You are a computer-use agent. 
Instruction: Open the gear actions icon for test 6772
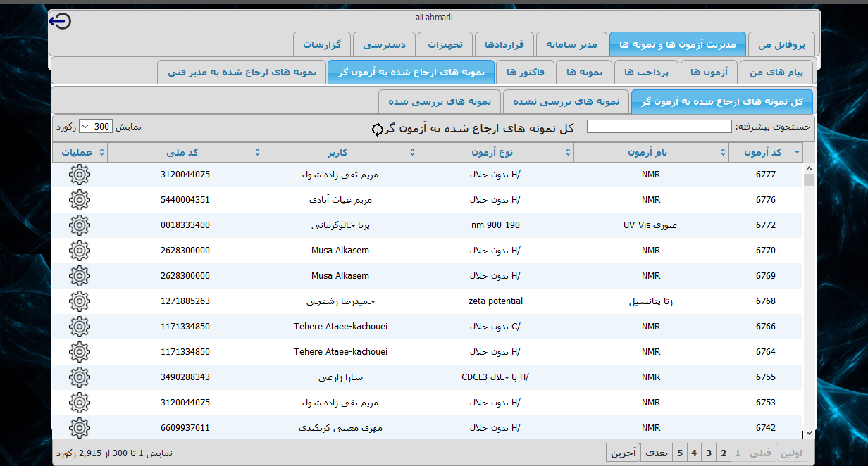(x=80, y=225)
